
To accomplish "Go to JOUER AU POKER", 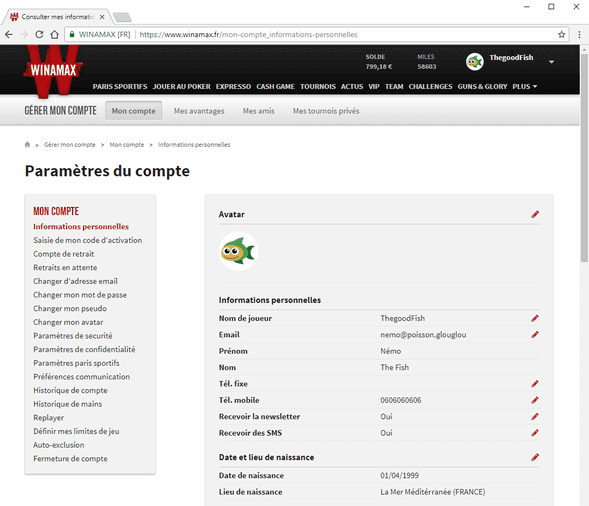I will point(181,86).
